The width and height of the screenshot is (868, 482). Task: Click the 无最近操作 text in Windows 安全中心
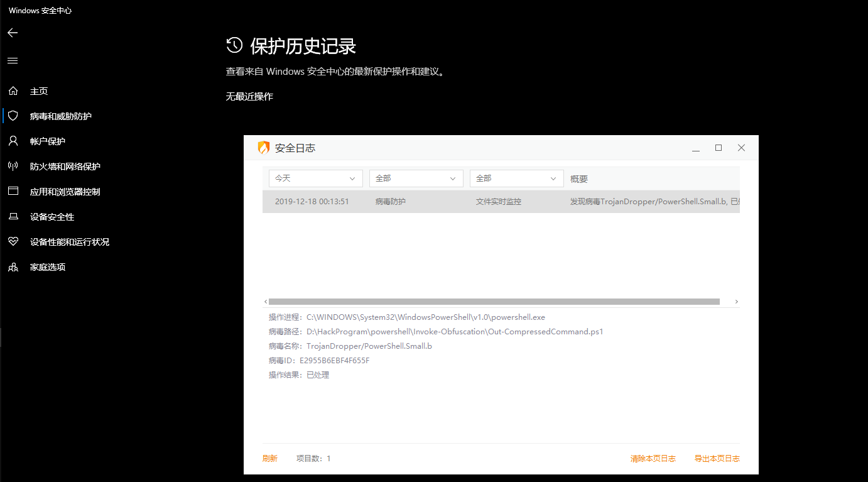249,96
